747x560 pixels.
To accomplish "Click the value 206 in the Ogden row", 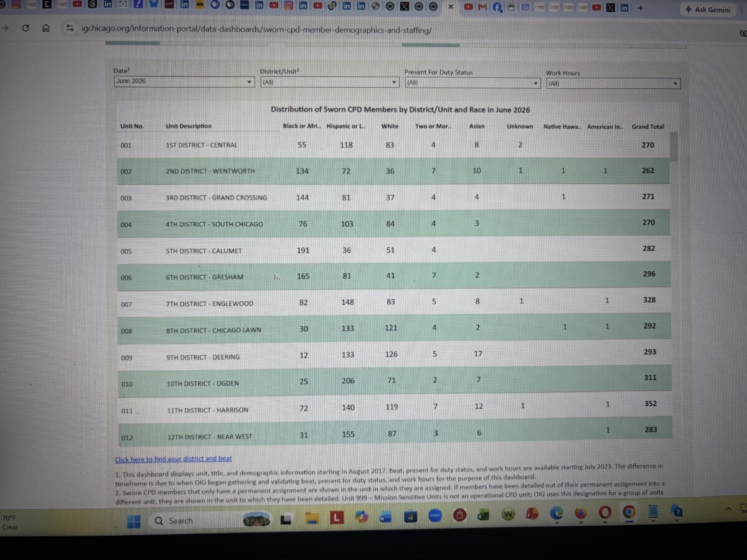I will point(347,381).
